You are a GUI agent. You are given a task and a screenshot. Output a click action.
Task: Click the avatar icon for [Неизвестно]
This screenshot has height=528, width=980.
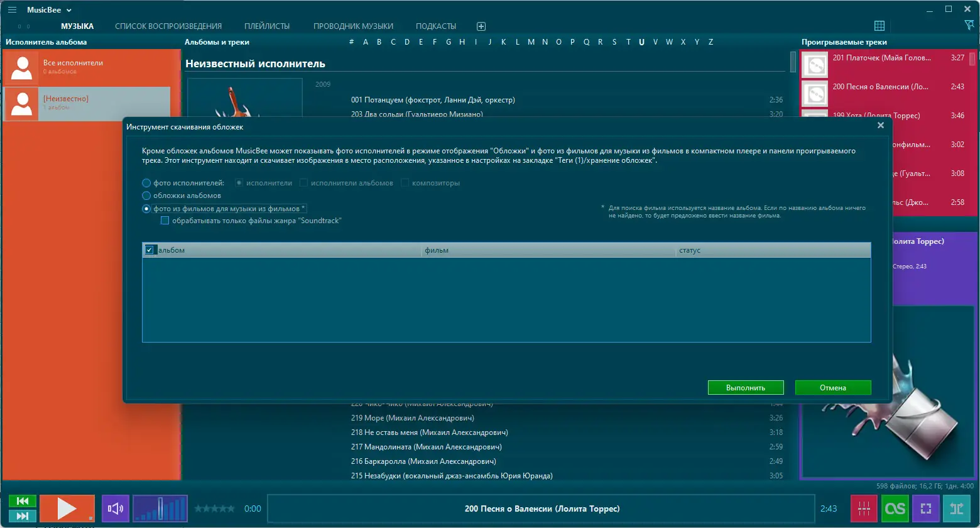pos(22,103)
